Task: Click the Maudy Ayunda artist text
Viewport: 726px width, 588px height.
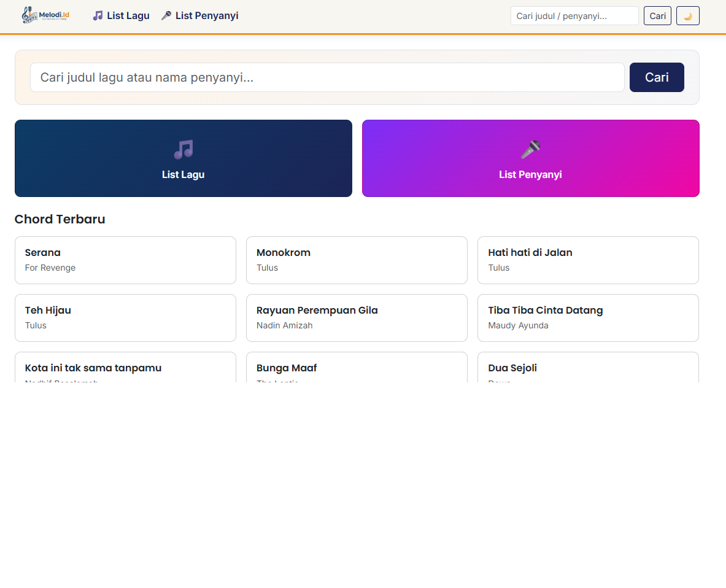Action: coord(518,325)
